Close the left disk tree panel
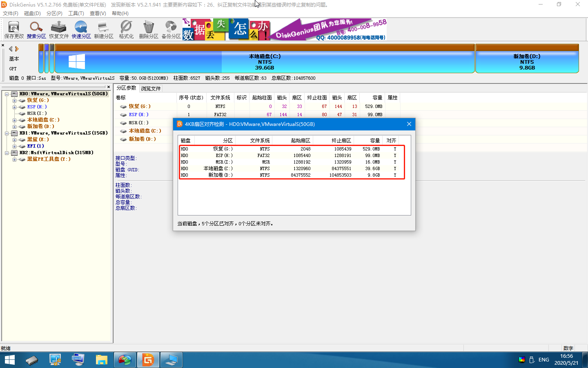Screen dimensions: 588x368 tap(109, 87)
